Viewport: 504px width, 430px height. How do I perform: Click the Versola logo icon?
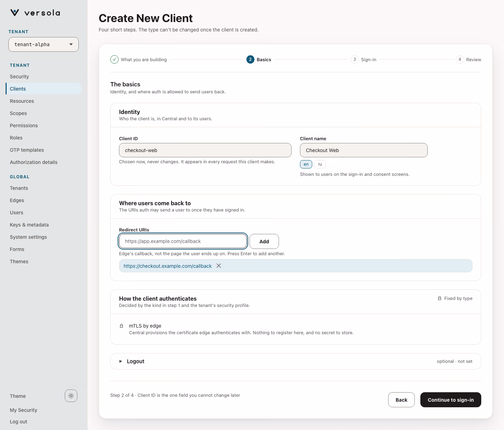[15, 13]
